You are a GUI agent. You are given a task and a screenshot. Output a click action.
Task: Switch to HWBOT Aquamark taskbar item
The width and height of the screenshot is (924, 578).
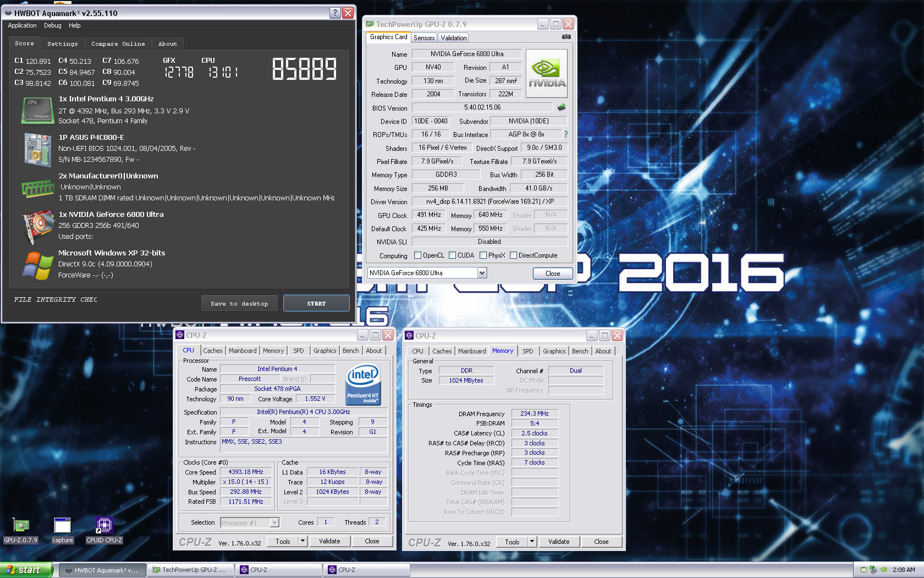[x=102, y=570]
